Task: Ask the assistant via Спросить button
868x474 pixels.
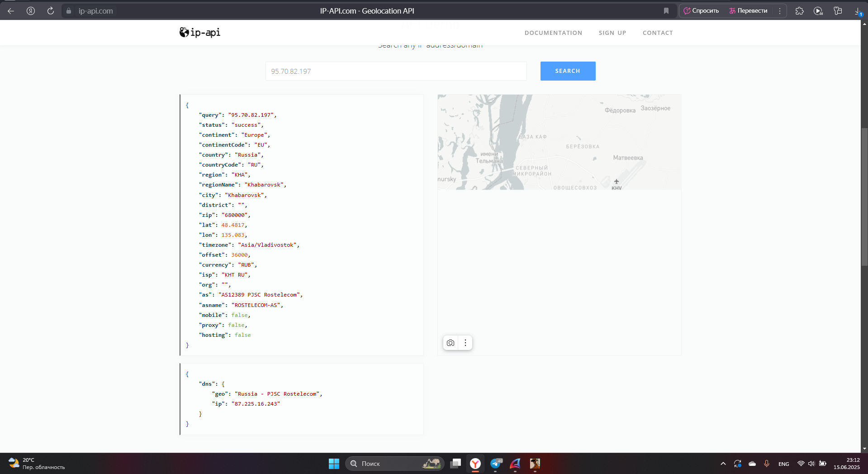Action: click(701, 11)
